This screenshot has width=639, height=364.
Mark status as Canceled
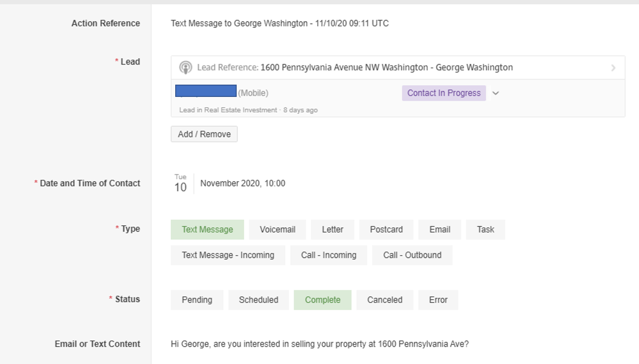[385, 300]
